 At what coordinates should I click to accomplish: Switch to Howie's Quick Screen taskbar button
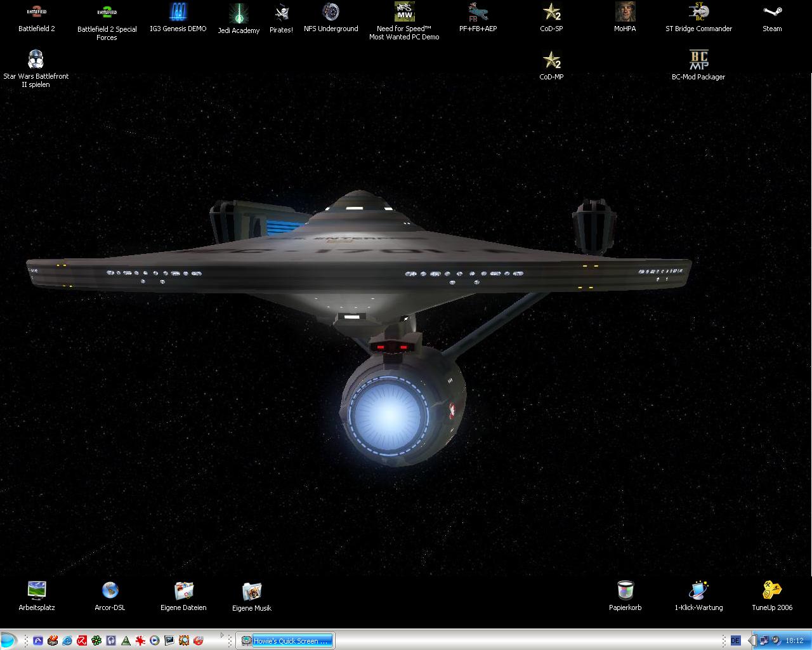[x=285, y=640]
